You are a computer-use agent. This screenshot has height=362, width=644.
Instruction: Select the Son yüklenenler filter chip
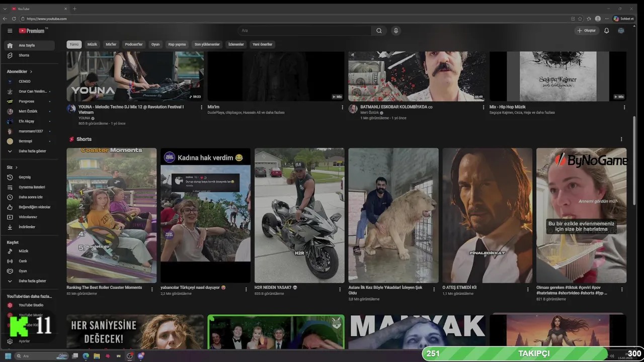tap(207, 44)
